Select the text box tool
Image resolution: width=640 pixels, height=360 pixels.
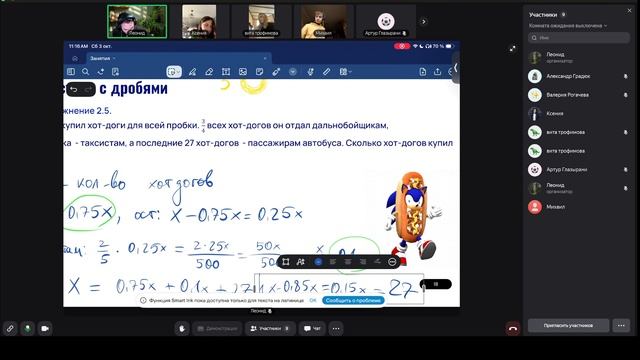coord(226,72)
